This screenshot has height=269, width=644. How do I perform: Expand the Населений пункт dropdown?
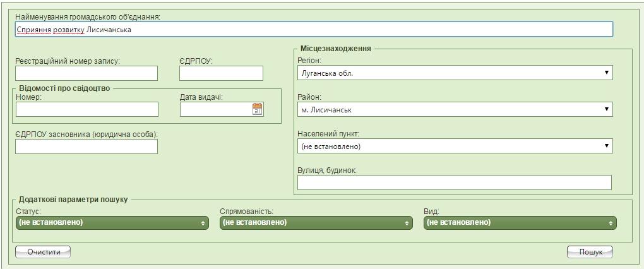455,146
